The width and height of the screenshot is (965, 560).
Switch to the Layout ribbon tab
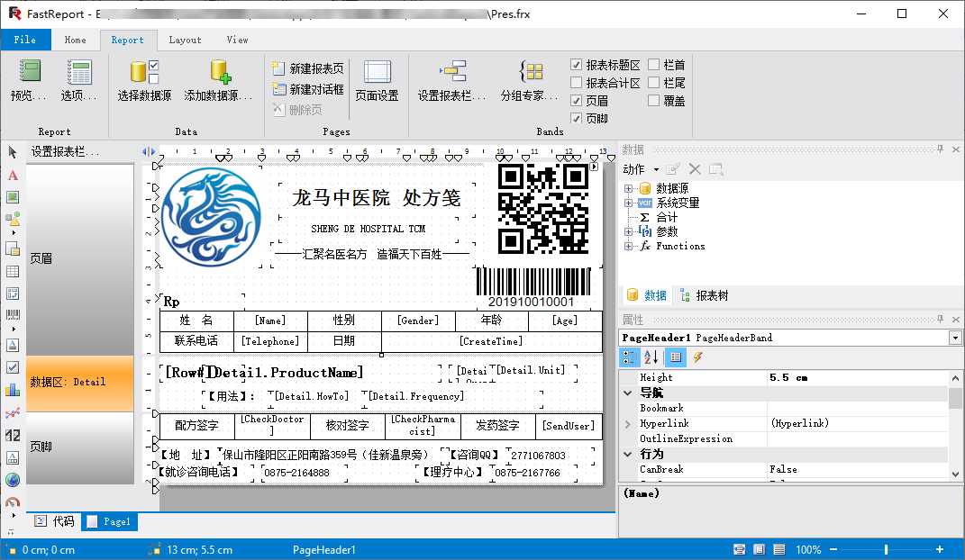click(x=185, y=40)
